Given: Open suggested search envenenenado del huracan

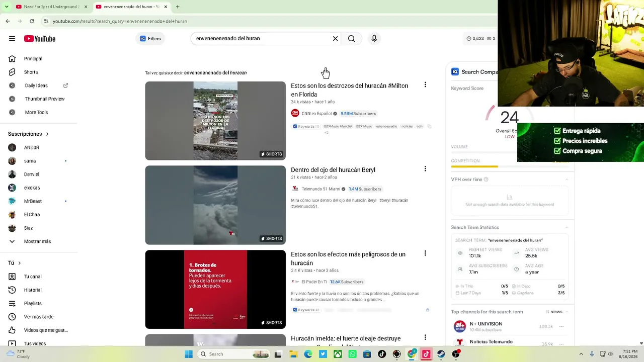Looking at the screenshot, I should (x=215, y=73).
